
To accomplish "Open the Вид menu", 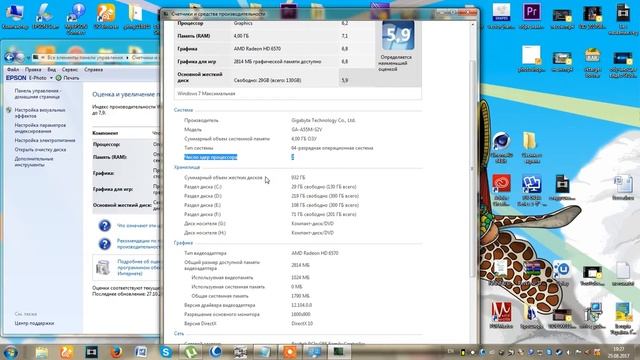I will point(51,69).
